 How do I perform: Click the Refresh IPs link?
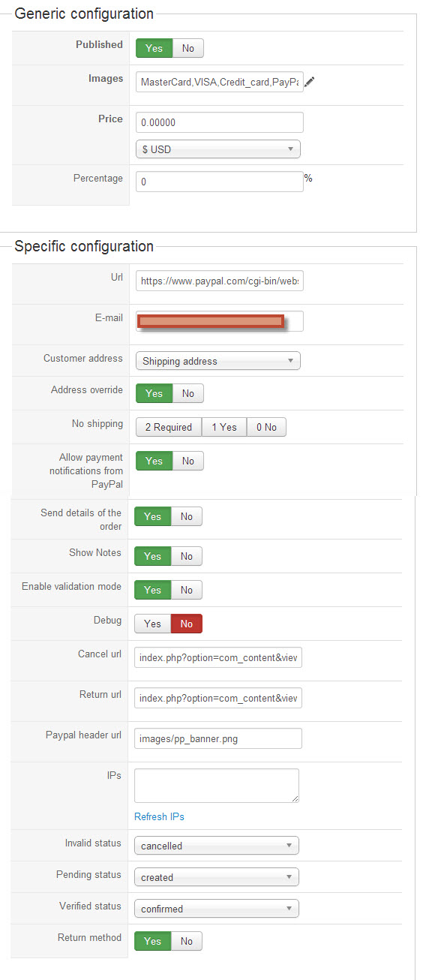pyautogui.click(x=159, y=816)
